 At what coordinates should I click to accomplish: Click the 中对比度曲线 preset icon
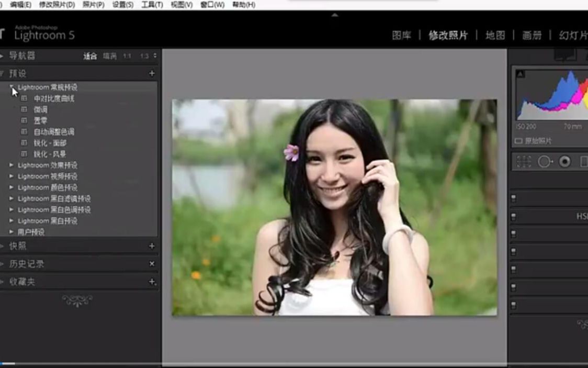(24, 98)
